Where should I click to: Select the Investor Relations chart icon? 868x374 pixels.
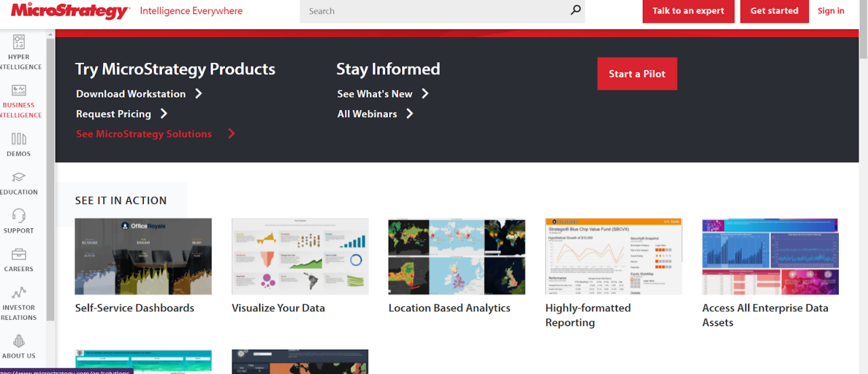point(19,293)
